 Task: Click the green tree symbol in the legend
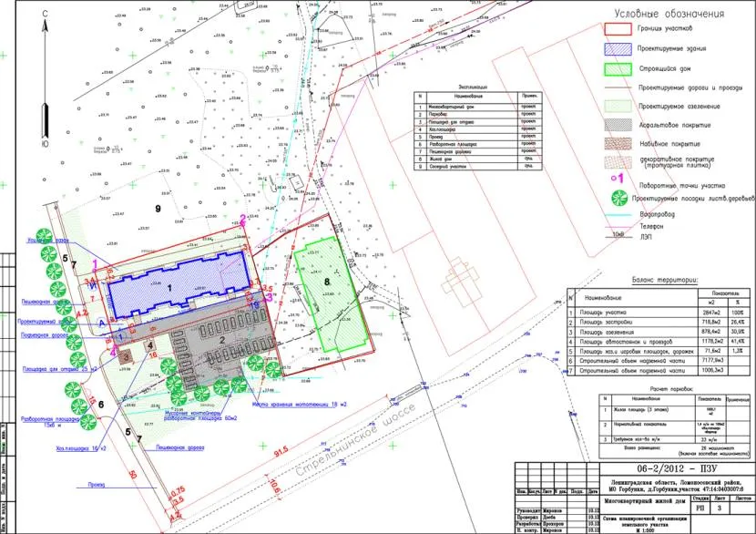618,197
